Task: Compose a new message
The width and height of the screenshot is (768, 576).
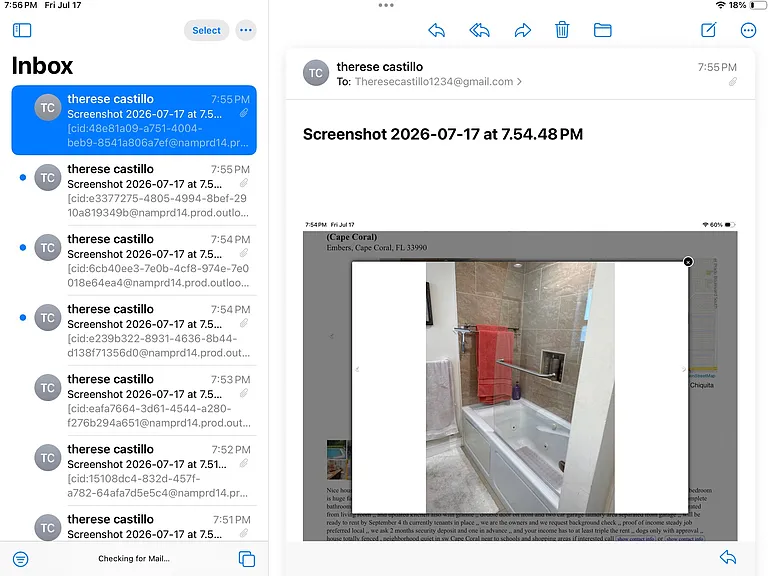Action: click(709, 30)
